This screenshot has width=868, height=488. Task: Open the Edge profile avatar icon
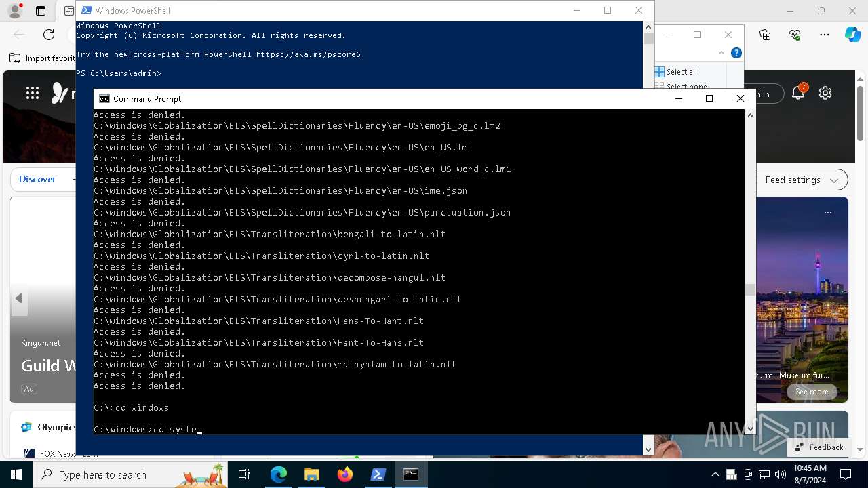[14, 11]
